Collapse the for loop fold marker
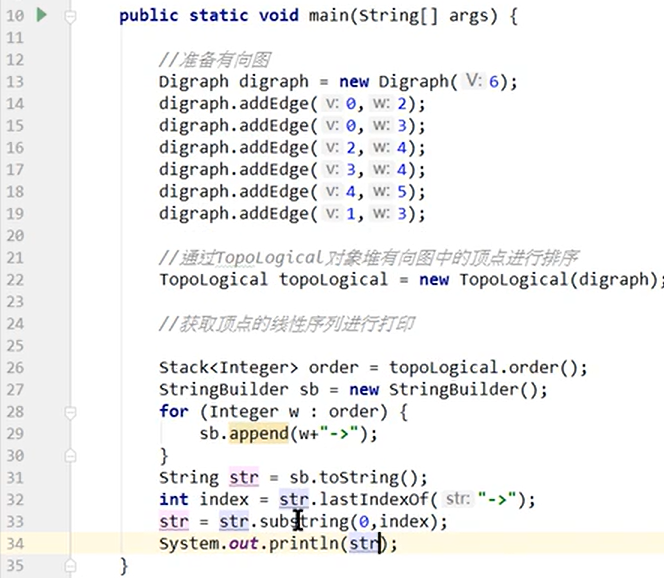Image resolution: width=664 pixels, height=578 pixels. [x=70, y=412]
